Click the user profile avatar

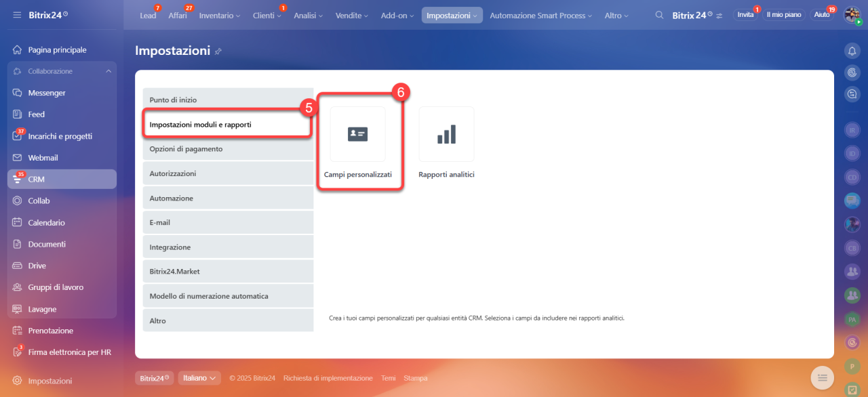coord(852,15)
